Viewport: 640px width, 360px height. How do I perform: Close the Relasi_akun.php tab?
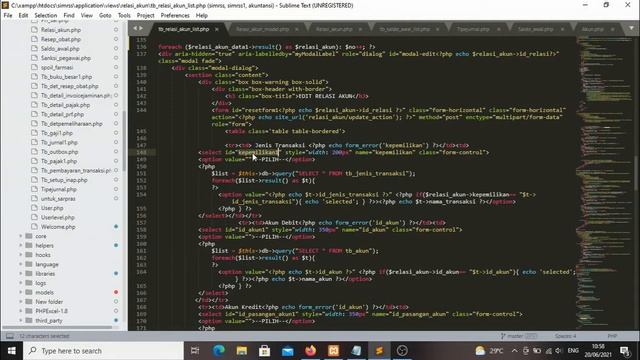(360, 29)
